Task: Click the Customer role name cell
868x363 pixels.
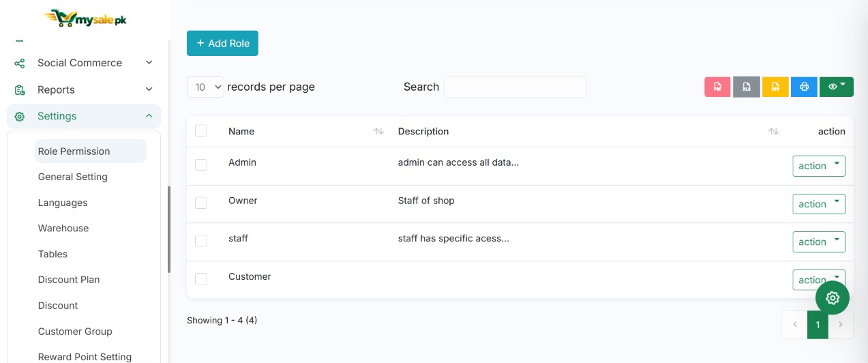Action: click(x=250, y=276)
